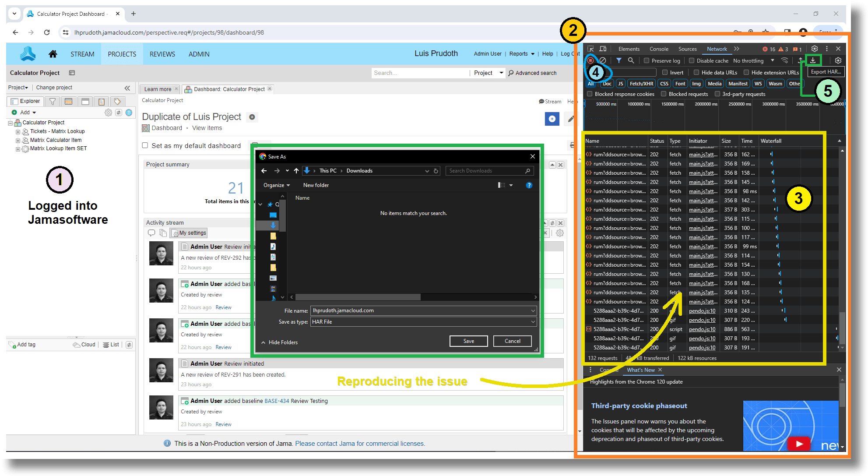Select the Fetch/XHR request type filter
This screenshot has height=476, width=868.
click(641, 83)
